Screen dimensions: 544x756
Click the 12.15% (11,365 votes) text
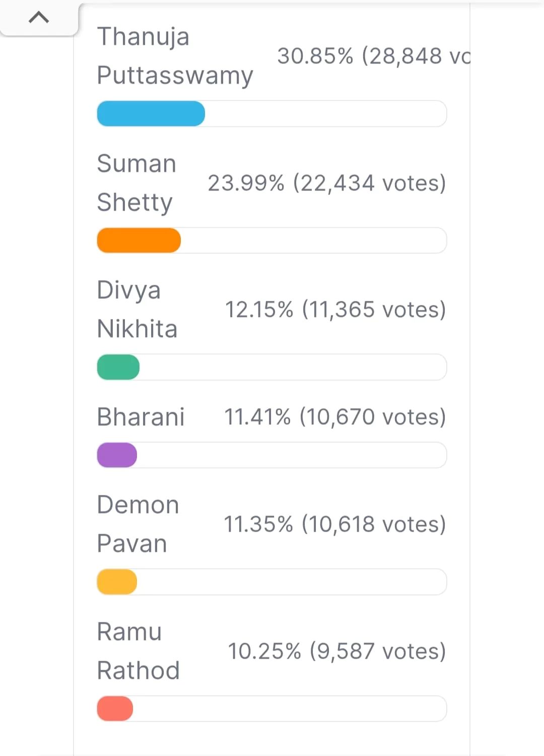pyautogui.click(x=335, y=309)
